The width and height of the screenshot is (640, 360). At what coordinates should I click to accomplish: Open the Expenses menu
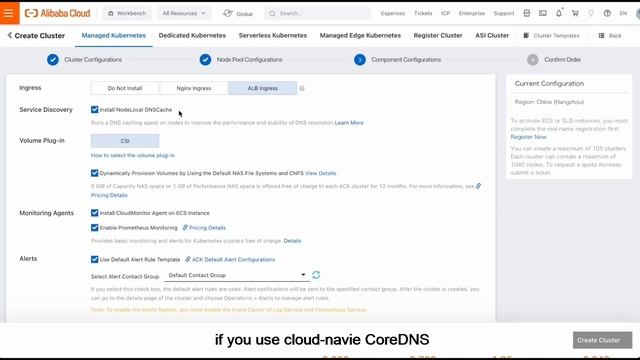393,13
